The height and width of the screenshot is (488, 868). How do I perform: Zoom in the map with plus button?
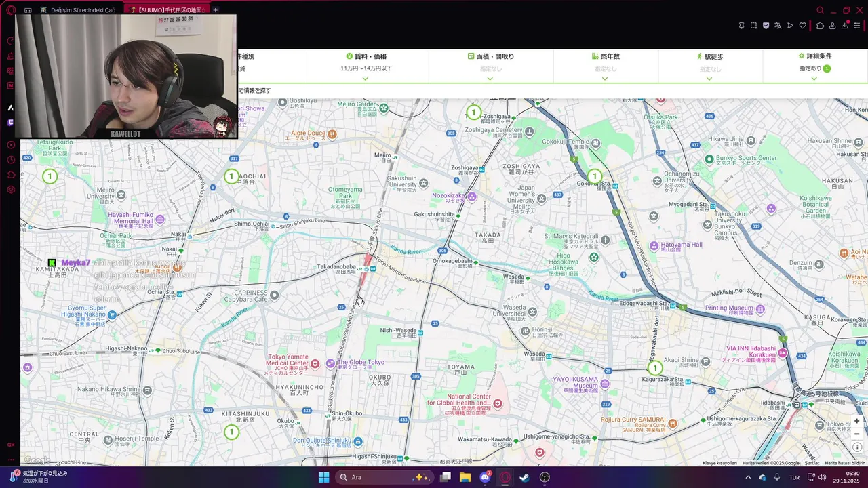(x=856, y=421)
